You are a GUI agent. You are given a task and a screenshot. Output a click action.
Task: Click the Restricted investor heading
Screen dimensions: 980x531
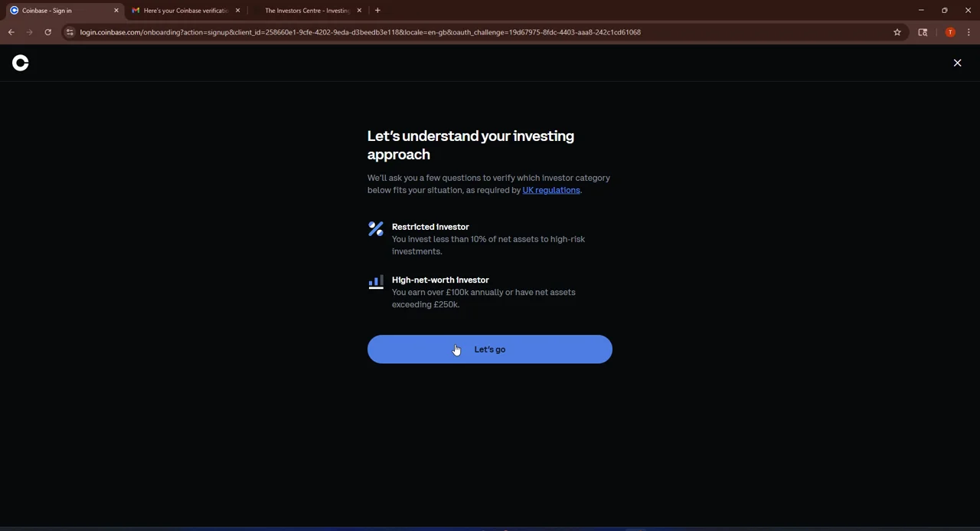pyautogui.click(x=430, y=227)
